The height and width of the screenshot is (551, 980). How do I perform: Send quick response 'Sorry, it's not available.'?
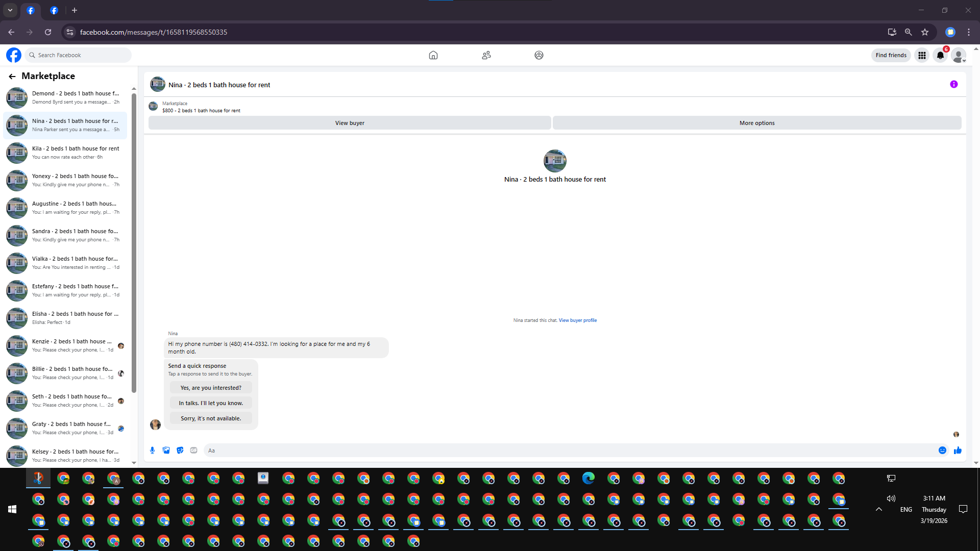click(x=210, y=418)
